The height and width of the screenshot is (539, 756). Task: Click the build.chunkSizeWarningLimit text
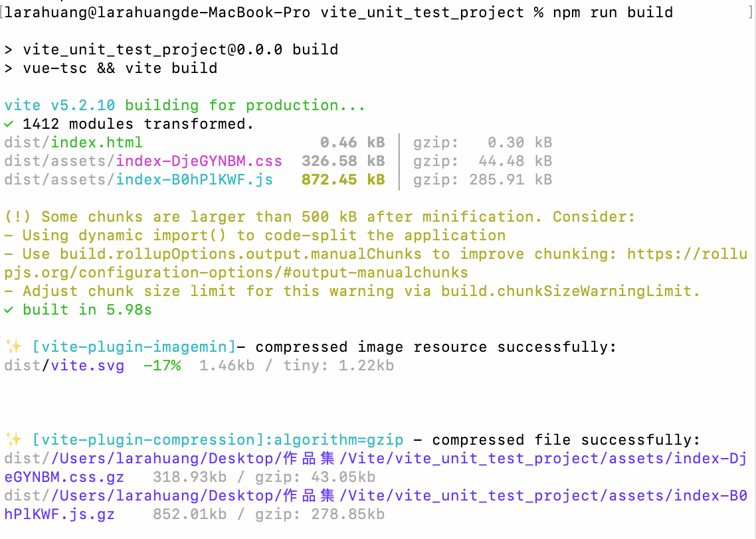pos(571,291)
